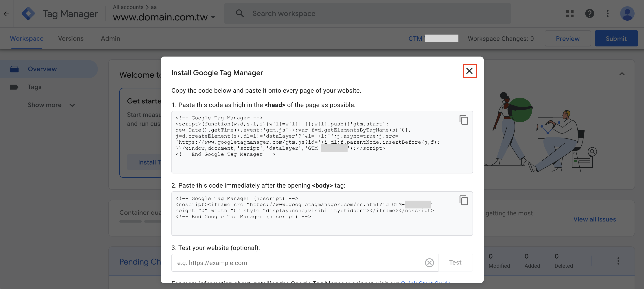
Task: Copy the body noscript code snippet
Action: (x=464, y=200)
